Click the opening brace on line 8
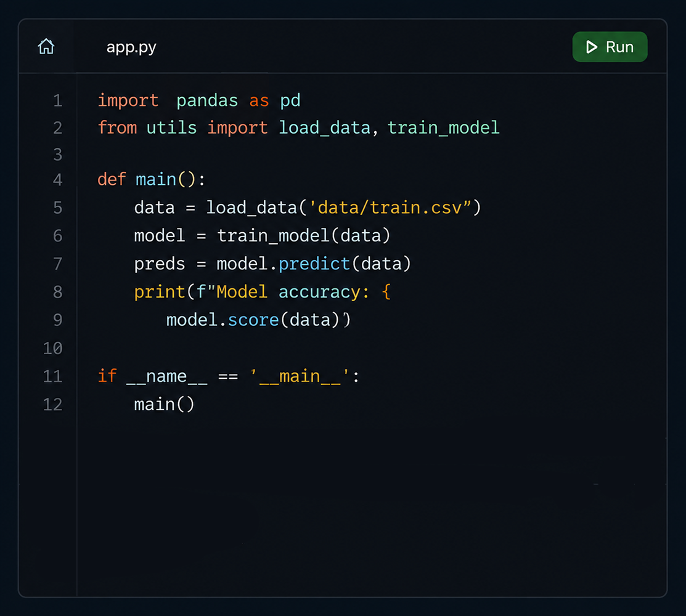 386,292
